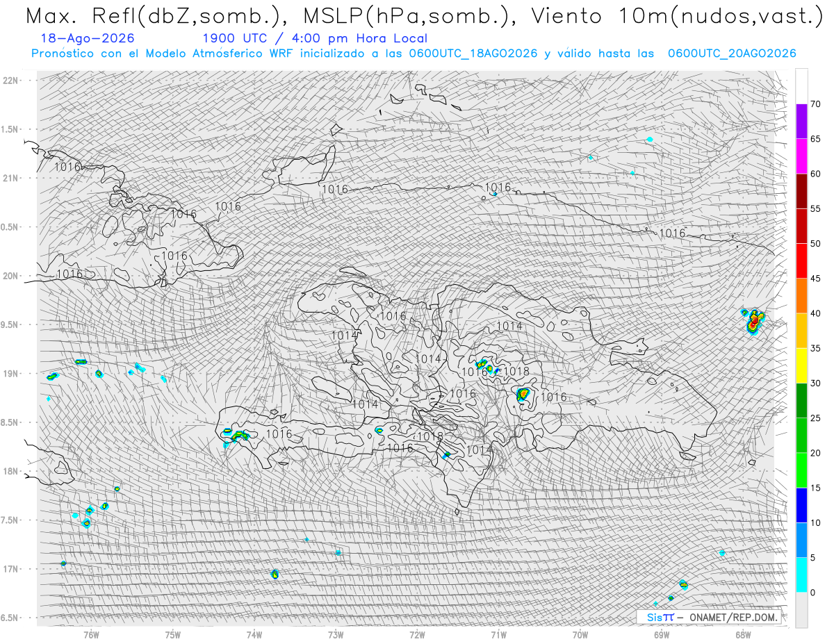Screen dimensions: 834x644
Task: Click the '71W' longitude label
Action: click(499, 634)
